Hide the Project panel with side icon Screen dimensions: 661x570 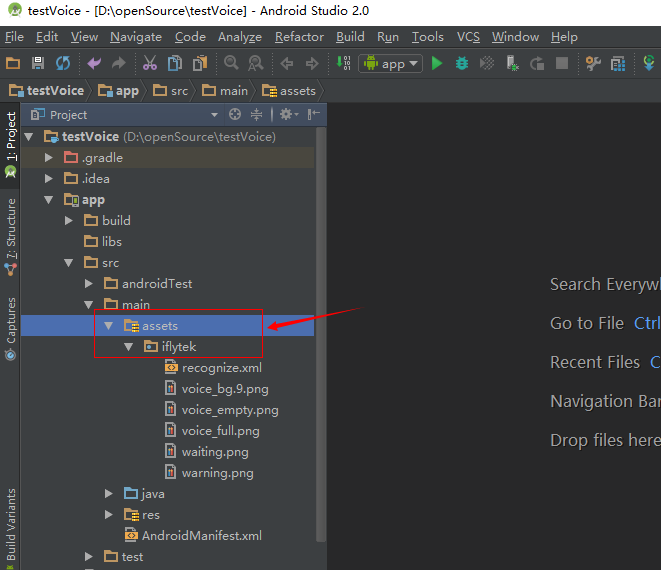(314, 114)
